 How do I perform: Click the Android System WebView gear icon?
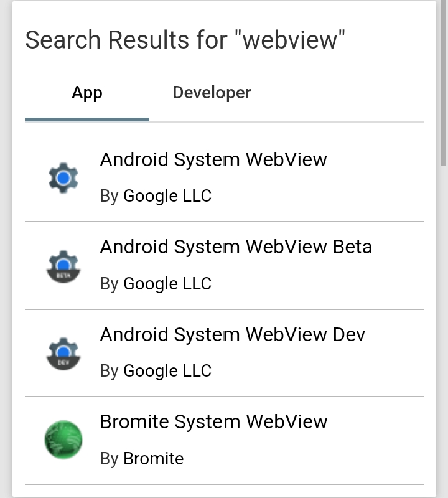63,178
